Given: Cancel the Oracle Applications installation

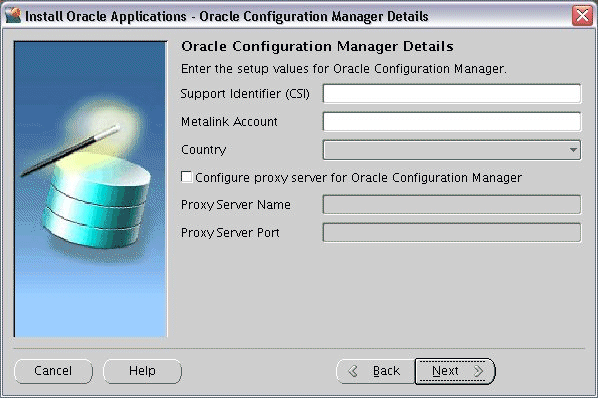Looking at the screenshot, I should click(x=53, y=371).
